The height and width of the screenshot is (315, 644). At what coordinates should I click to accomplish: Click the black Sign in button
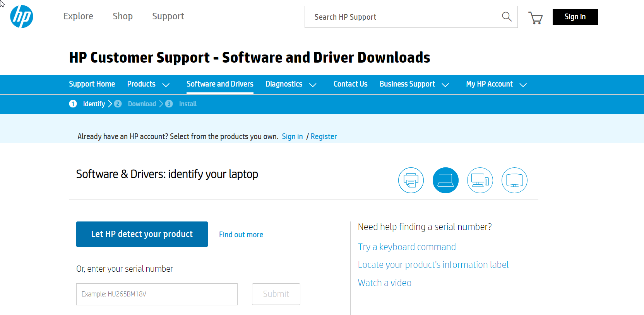[575, 17]
